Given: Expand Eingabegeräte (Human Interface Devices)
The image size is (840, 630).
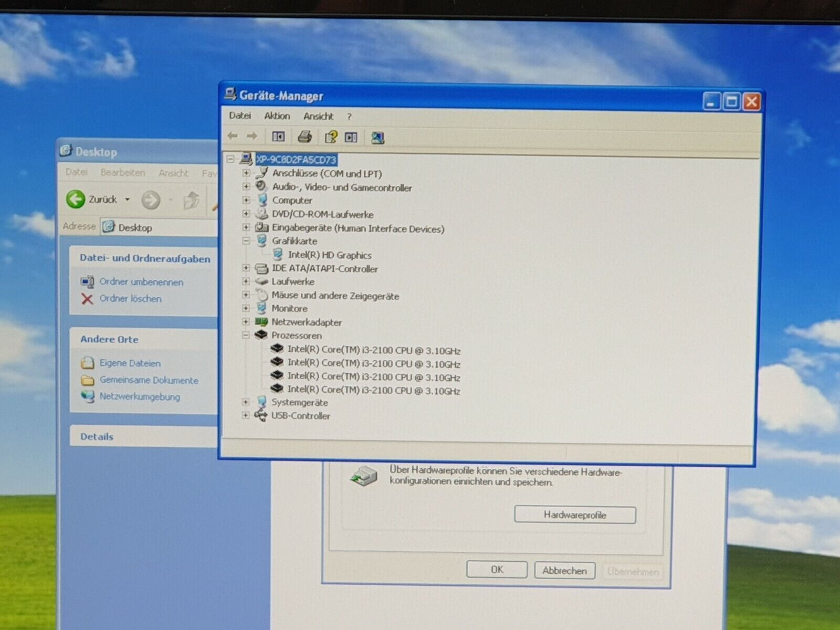Looking at the screenshot, I should pyautogui.click(x=246, y=227).
